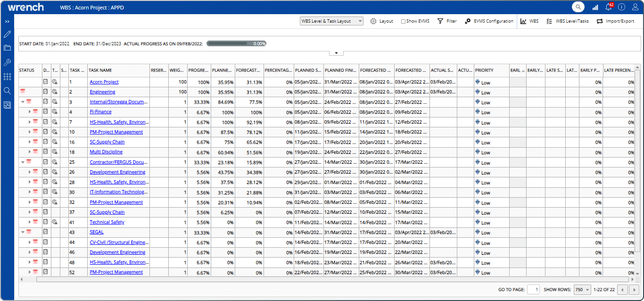644x301 pixels.
Task: Open the magnifier search icon in left sidebar
Action: [x=7, y=91]
